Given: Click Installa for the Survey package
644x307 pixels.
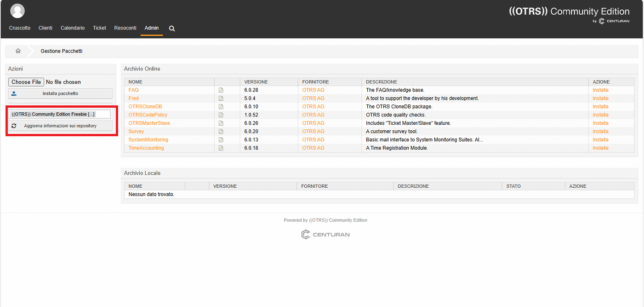Looking at the screenshot, I should 600,132.
